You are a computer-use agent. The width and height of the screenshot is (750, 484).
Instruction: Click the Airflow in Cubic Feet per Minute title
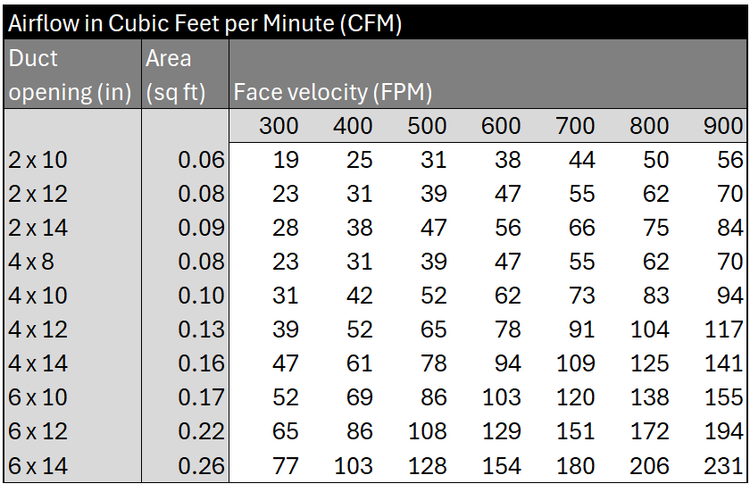205,23
